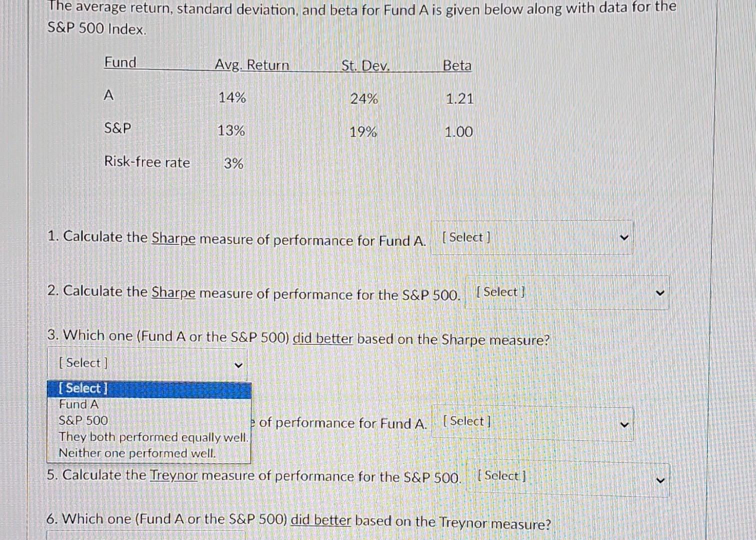The height and width of the screenshot is (540, 756).
Task: Choose 'Neither one performed well.' option
Action: pos(136,452)
